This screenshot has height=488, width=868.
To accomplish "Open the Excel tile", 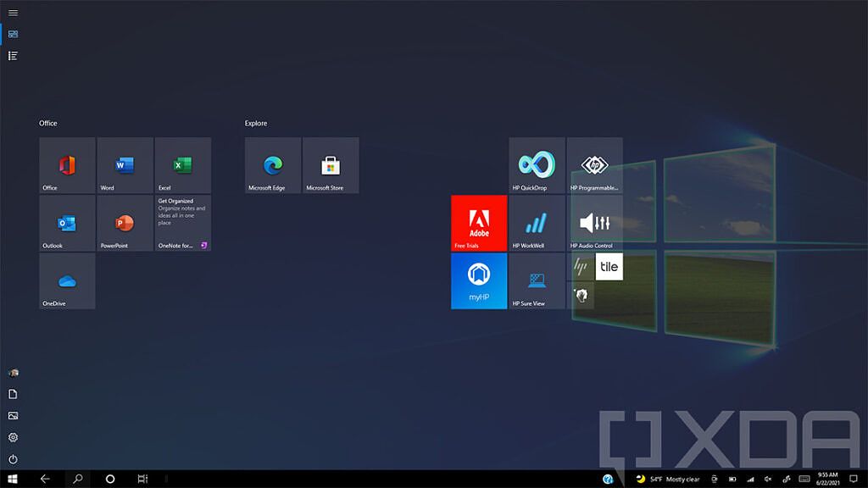I will 183,165.
